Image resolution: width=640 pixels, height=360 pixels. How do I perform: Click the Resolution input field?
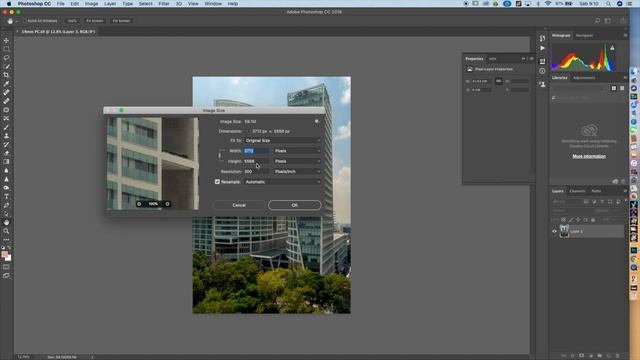256,171
